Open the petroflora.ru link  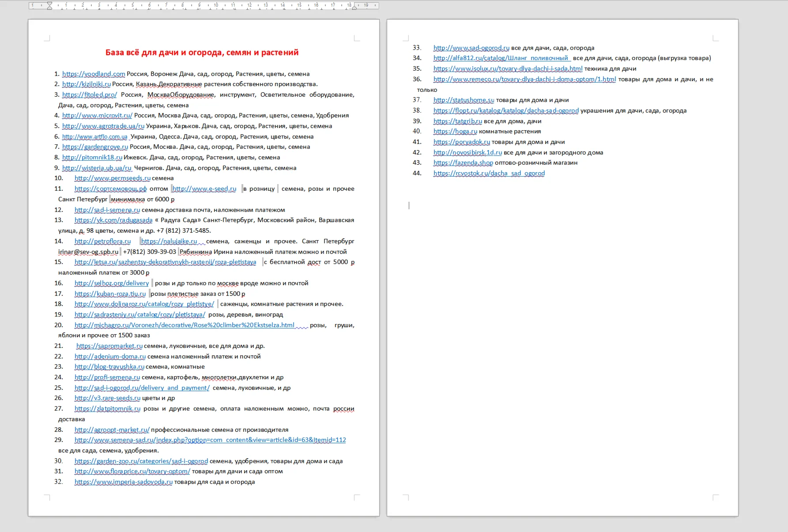click(103, 241)
